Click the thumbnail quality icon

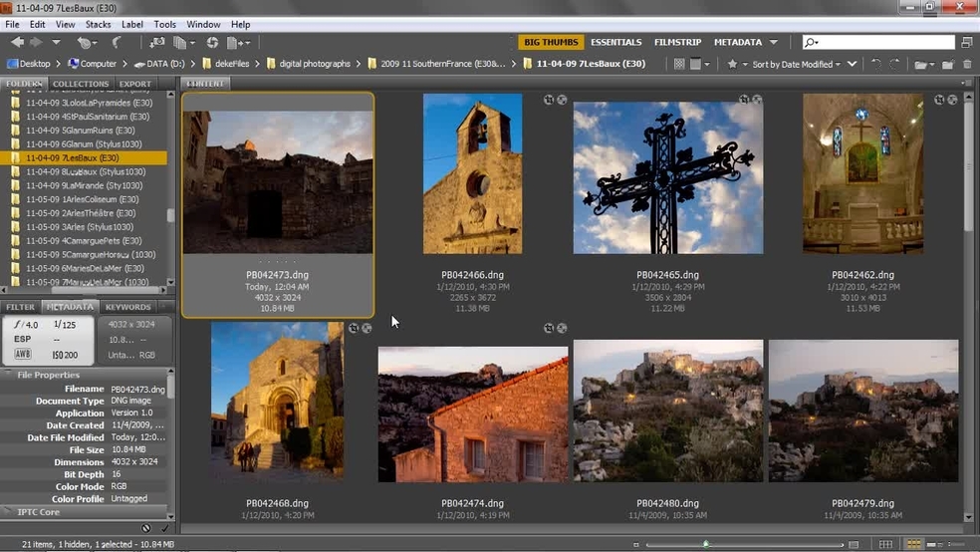click(x=679, y=64)
